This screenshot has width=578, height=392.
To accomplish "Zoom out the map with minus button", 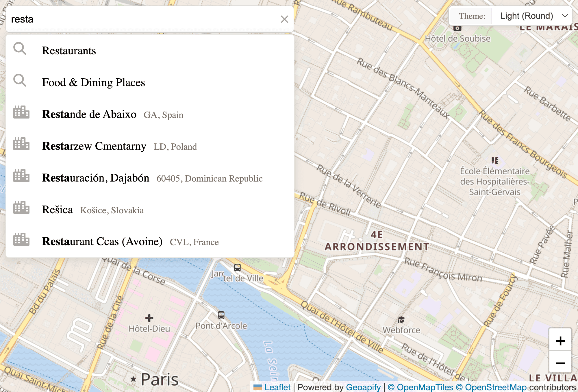I will click(560, 363).
